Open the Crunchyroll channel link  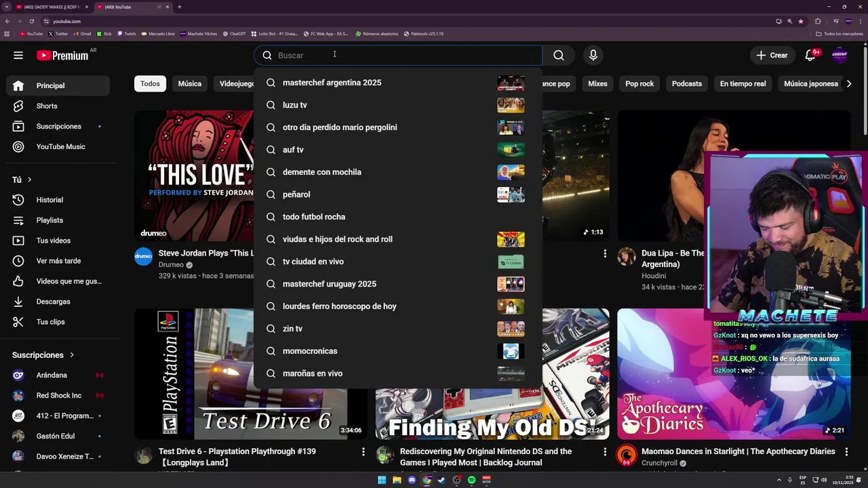659,464
